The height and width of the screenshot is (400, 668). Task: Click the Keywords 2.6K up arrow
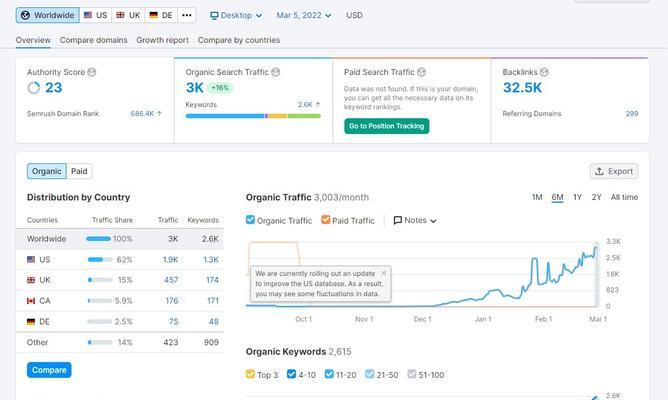coord(318,104)
